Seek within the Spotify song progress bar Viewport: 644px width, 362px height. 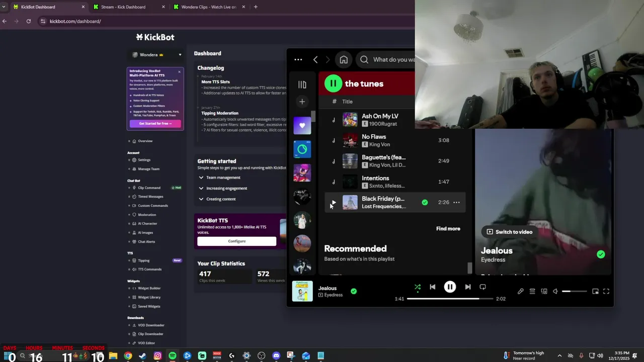click(450, 299)
